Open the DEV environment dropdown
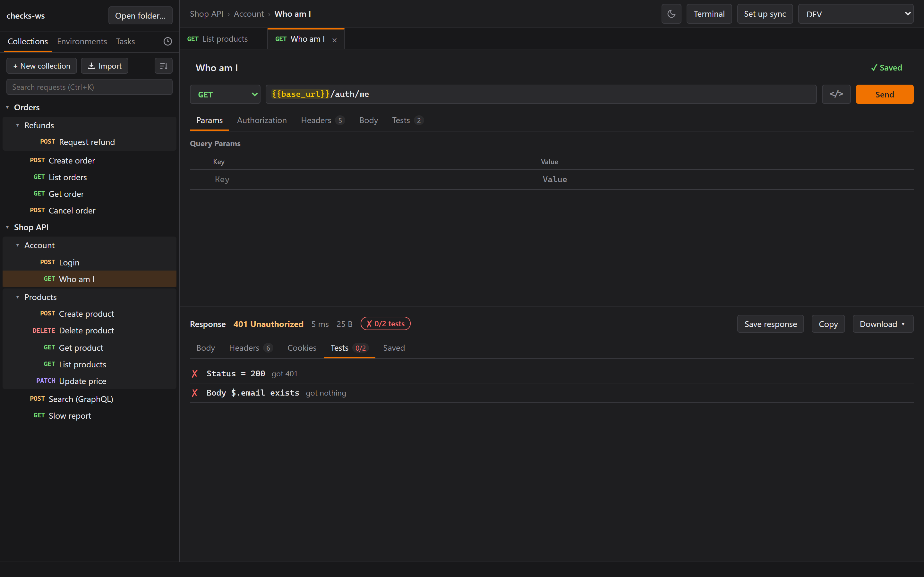This screenshot has width=924, height=577. point(856,14)
